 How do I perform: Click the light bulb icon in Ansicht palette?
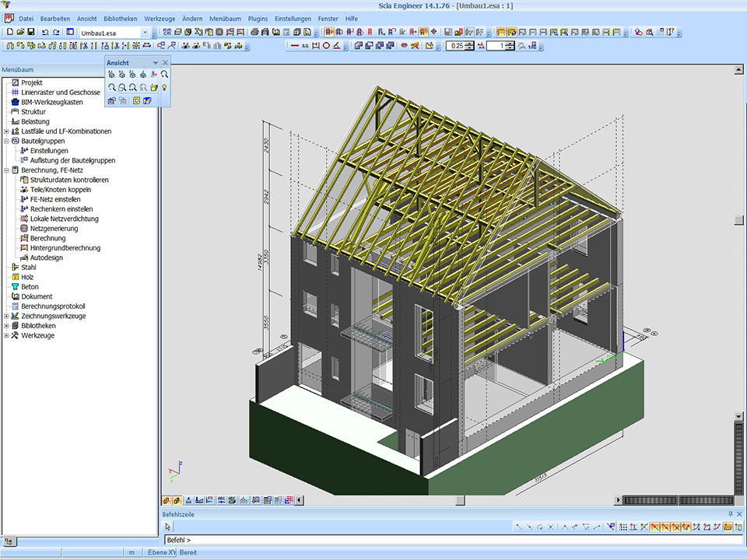point(165,88)
